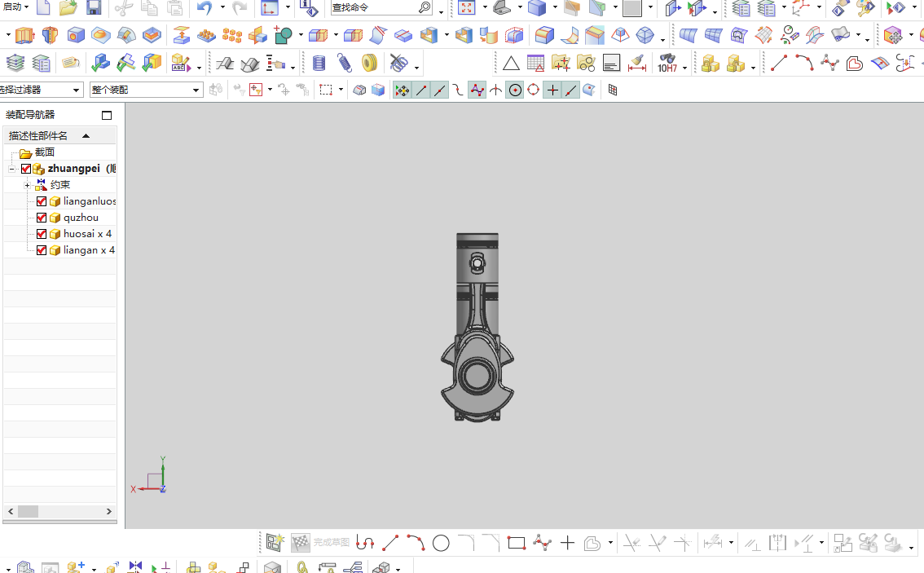
Task: Select the Circle sketch tool
Action: pyautogui.click(x=441, y=543)
